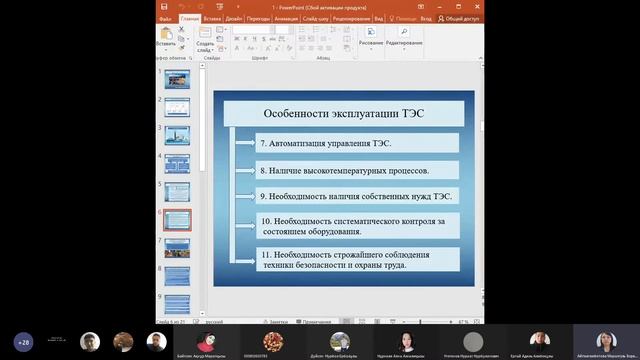Select slide 3 thumbnail
640x360 pixels.
tap(177, 135)
